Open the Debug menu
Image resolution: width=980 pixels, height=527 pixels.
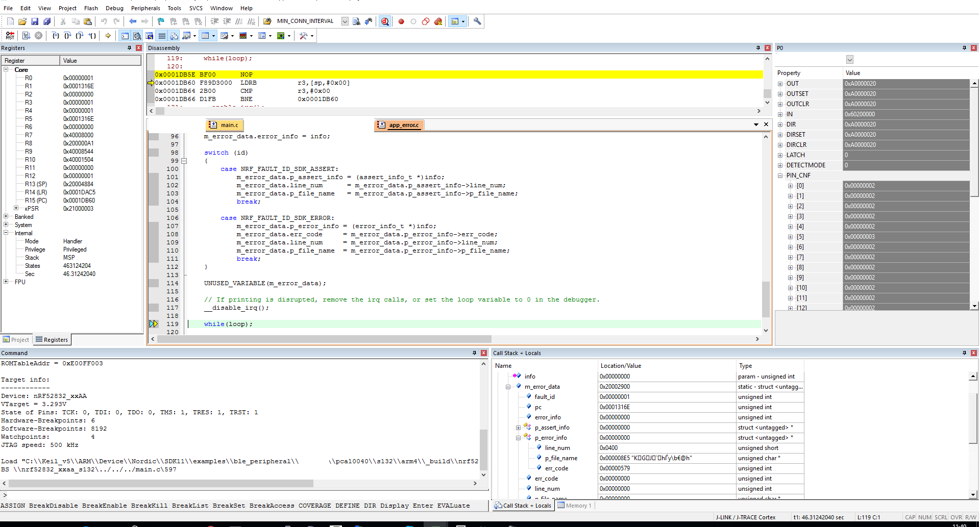114,8
